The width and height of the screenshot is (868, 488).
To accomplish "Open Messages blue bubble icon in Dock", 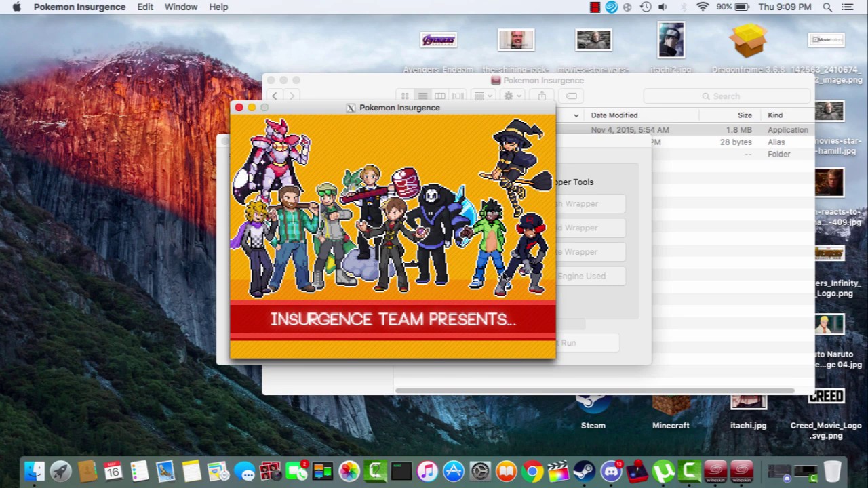I will (244, 471).
